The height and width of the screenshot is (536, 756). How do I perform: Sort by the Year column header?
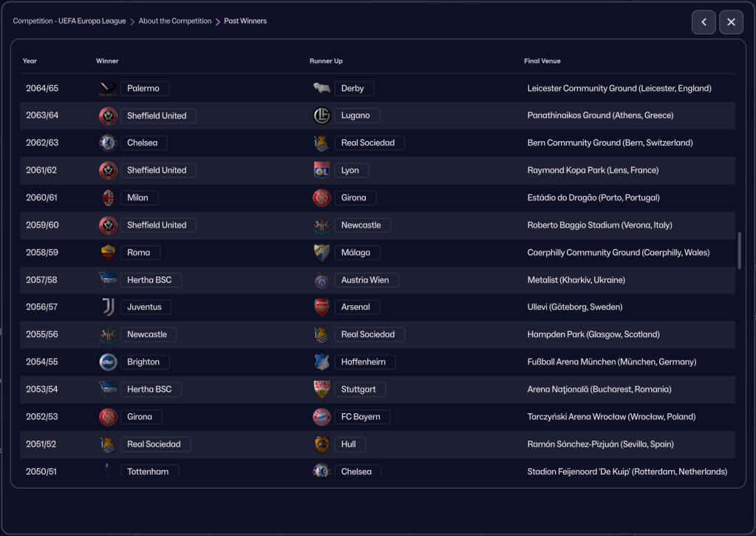pyautogui.click(x=30, y=61)
